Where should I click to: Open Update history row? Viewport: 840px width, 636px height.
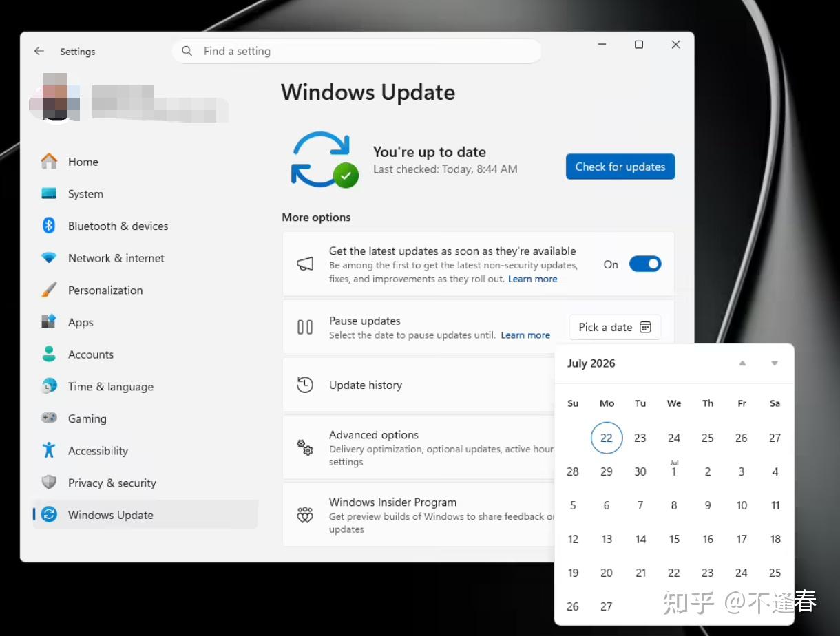click(419, 385)
